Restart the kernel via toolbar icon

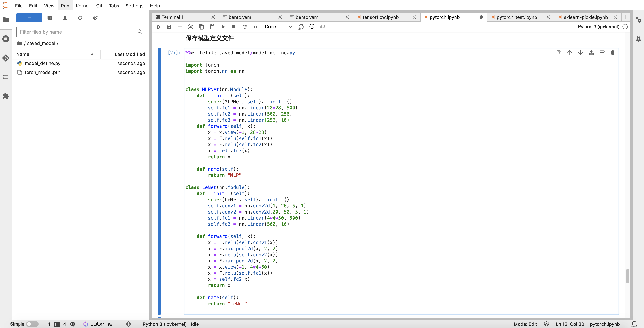tap(245, 27)
